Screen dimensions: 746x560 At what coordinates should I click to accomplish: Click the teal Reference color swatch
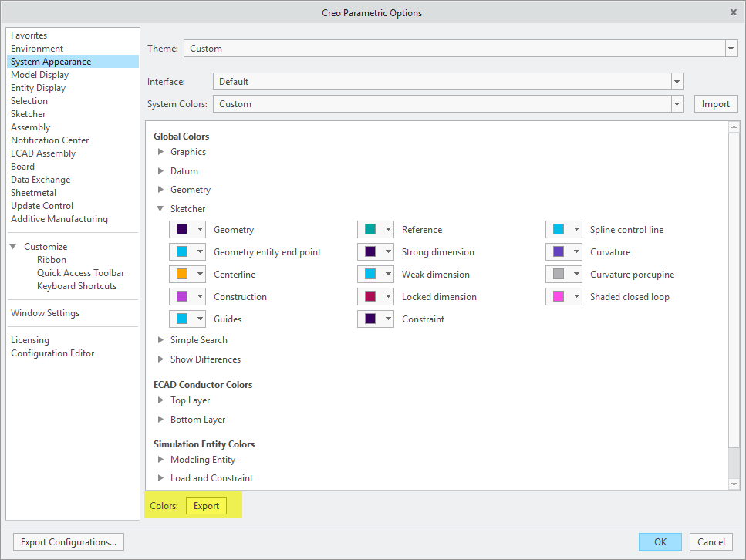point(370,230)
